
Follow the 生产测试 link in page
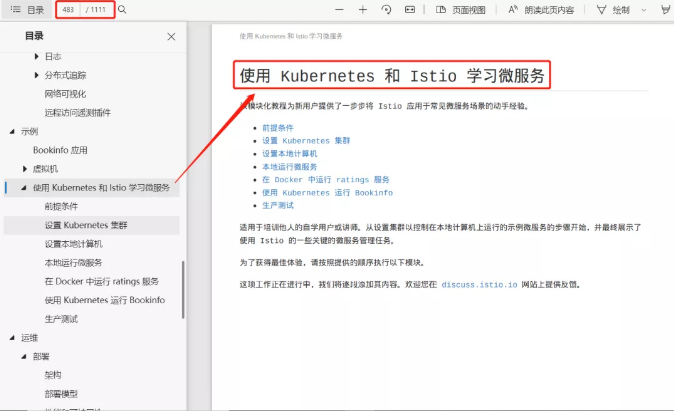(x=278, y=206)
